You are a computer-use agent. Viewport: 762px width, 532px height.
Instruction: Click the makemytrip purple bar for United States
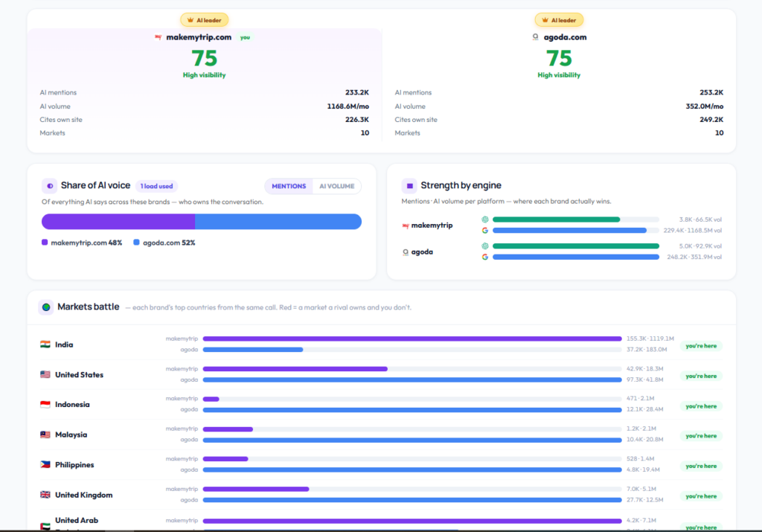coord(295,369)
